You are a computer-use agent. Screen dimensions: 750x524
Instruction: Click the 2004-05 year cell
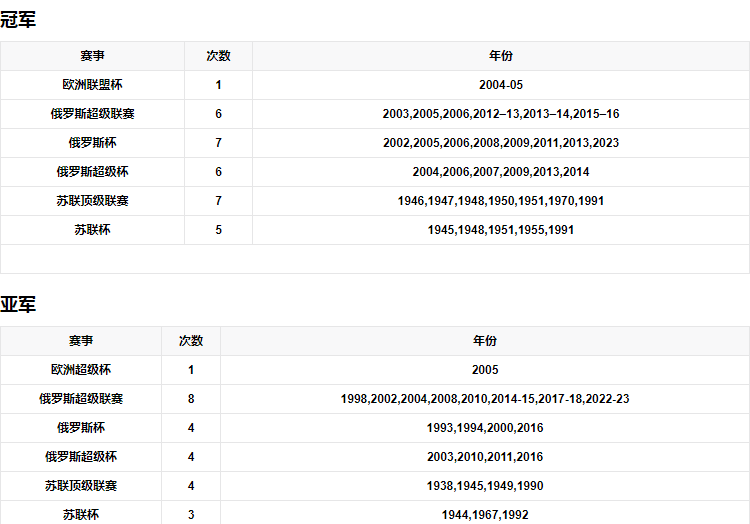500,85
